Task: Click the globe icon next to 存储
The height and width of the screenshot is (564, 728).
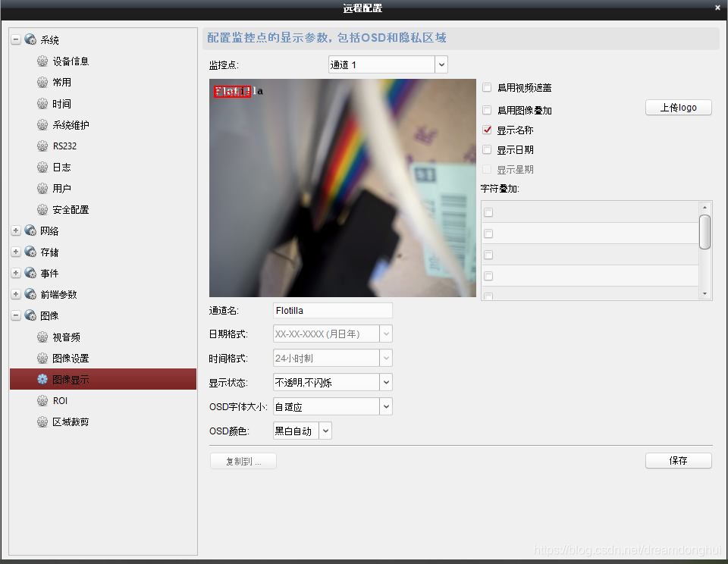Action: pyautogui.click(x=30, y=252)
